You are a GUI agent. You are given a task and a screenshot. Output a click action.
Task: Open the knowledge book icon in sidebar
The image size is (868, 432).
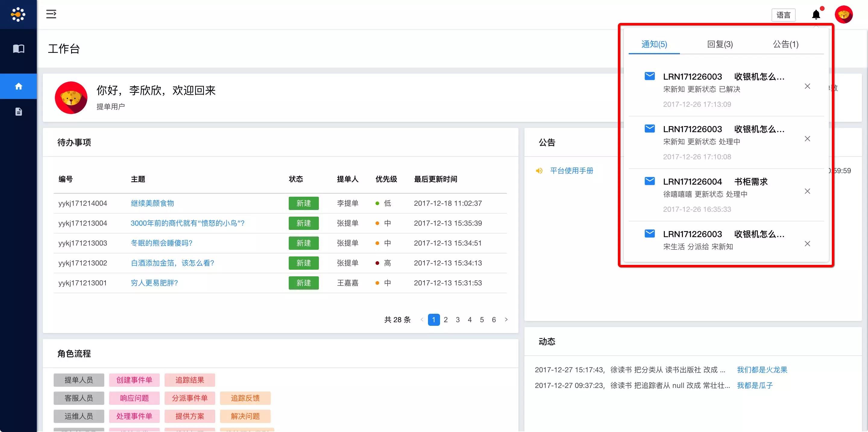click(x=18, y=49)
